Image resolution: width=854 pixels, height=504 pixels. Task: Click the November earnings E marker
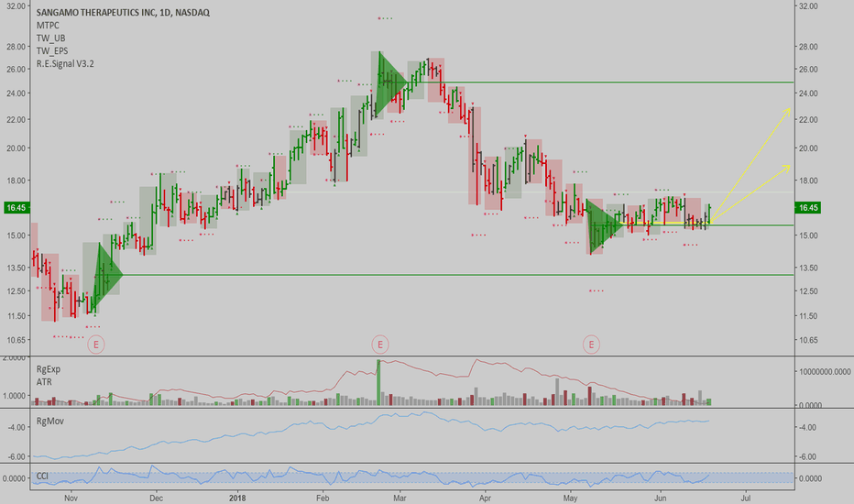[96, 345]
